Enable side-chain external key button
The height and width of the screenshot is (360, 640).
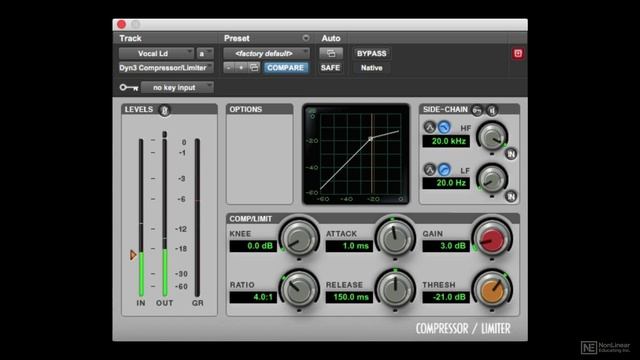[x=477, y=110]
